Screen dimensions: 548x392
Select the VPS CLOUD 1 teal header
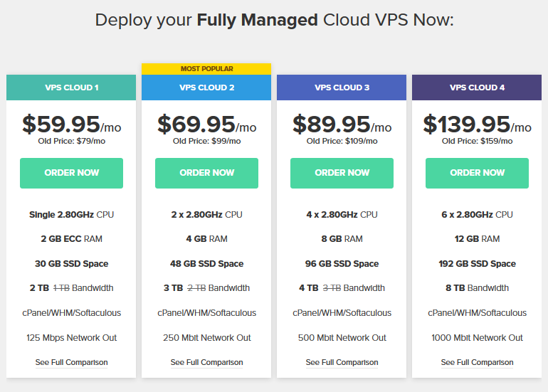click(71, 88)
